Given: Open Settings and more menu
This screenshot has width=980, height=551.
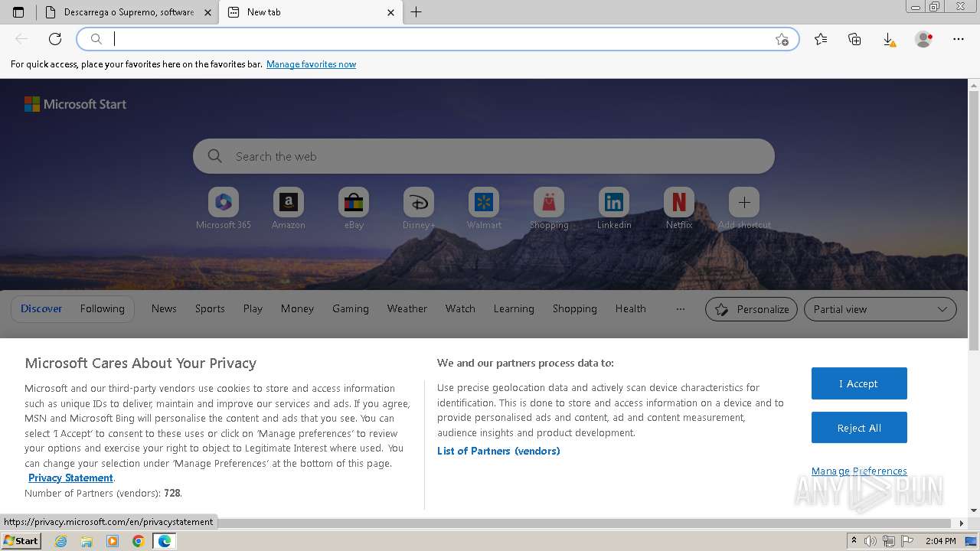Looking at the screenshot, I should [959, 39].
